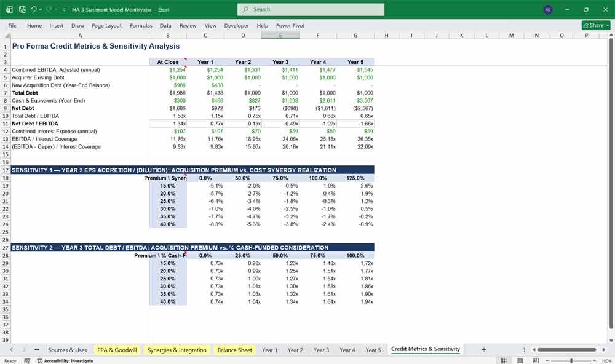The image size is (615, 364).
Task: Open the View ribbon tab
Action: pyautogui.click(x=210, y=25)
